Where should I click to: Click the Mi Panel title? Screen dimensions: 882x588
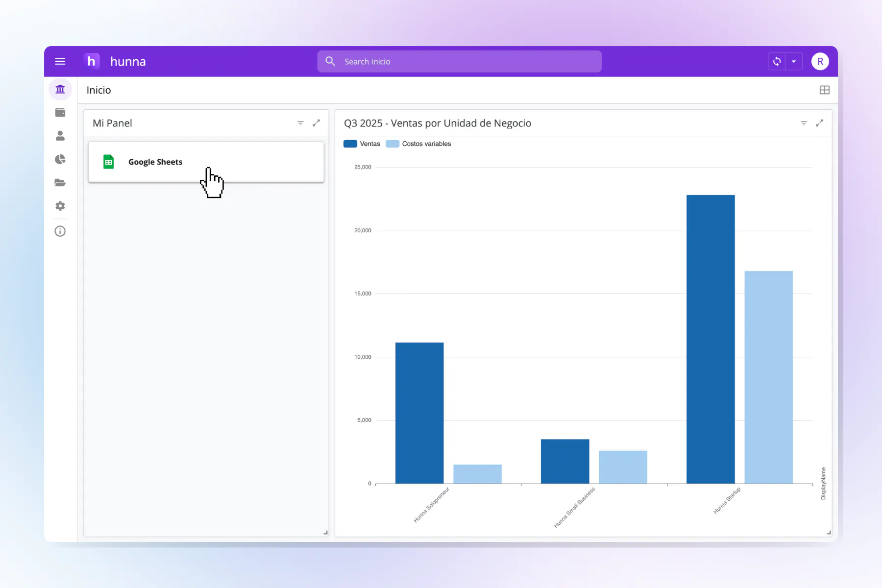(x=112, y=123)
